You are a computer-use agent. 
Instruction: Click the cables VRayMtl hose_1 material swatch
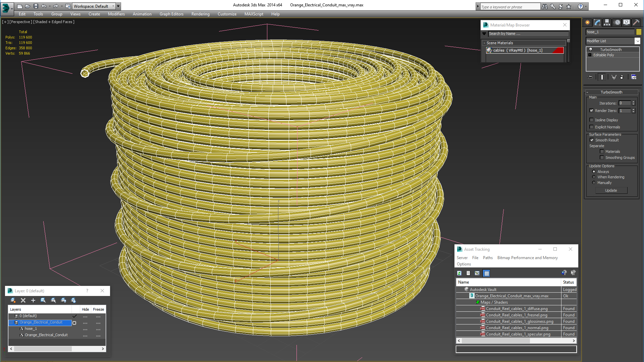tap(489, 50)
